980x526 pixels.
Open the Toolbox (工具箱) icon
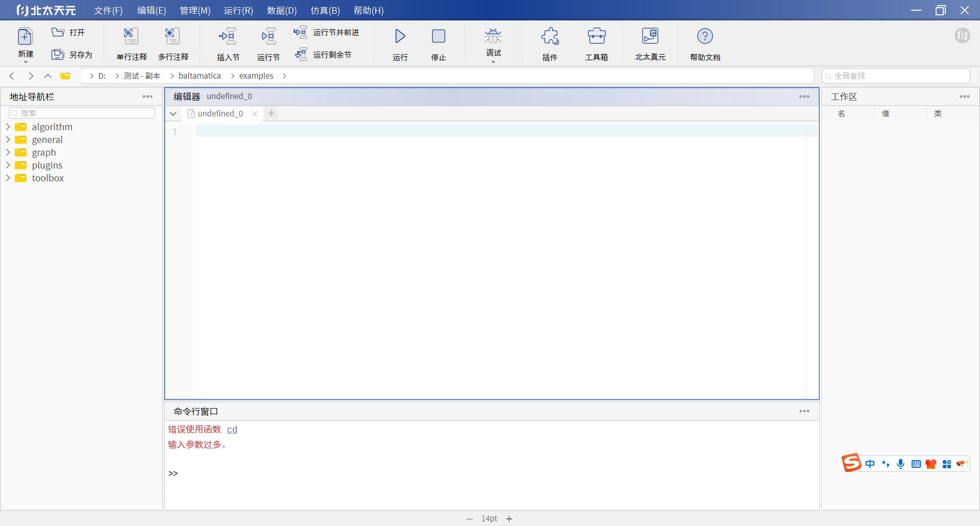click(x=596, y=36)
